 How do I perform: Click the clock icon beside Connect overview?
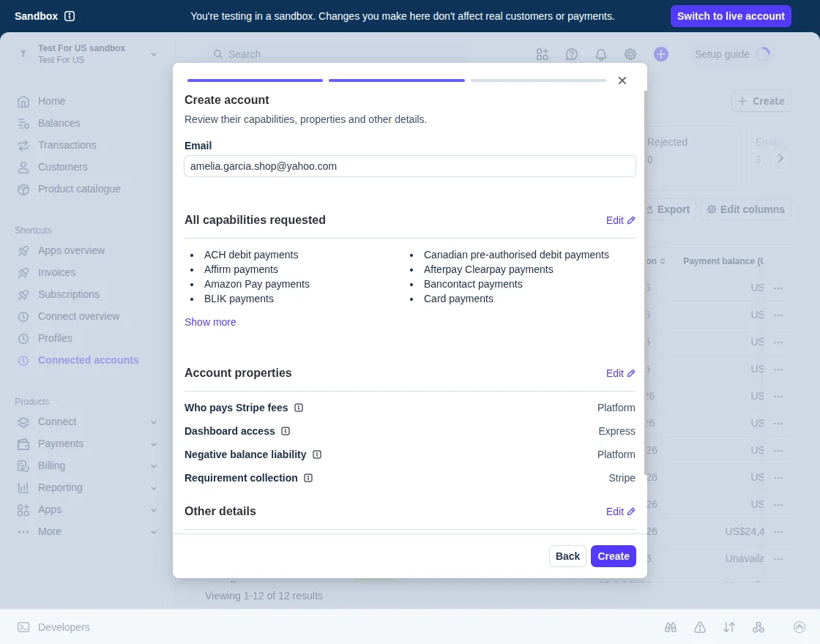[23, 317]
